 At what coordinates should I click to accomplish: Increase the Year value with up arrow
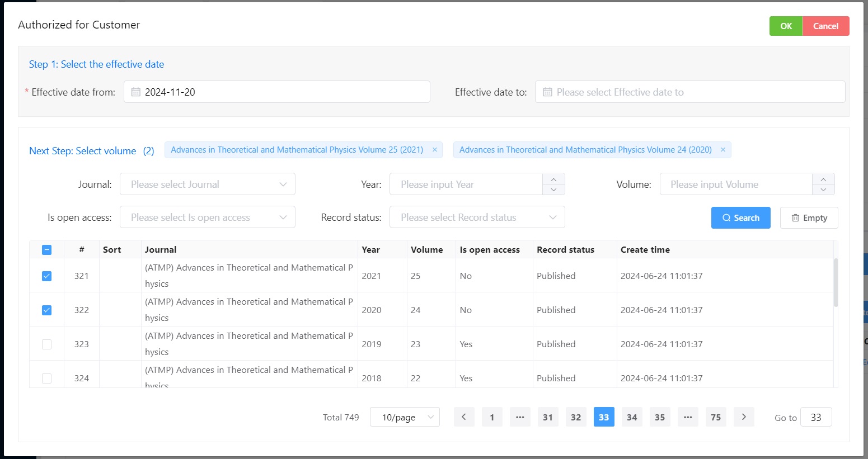coord(553,179)
